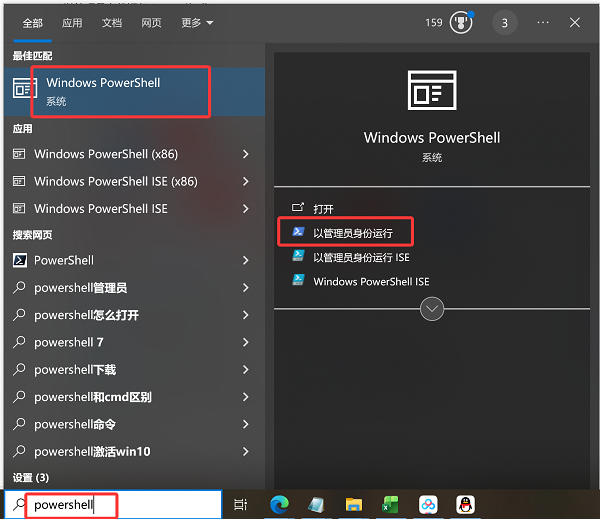
Task: Click search icon beside powershell怎么打开
Action: (x=19, y=315)
